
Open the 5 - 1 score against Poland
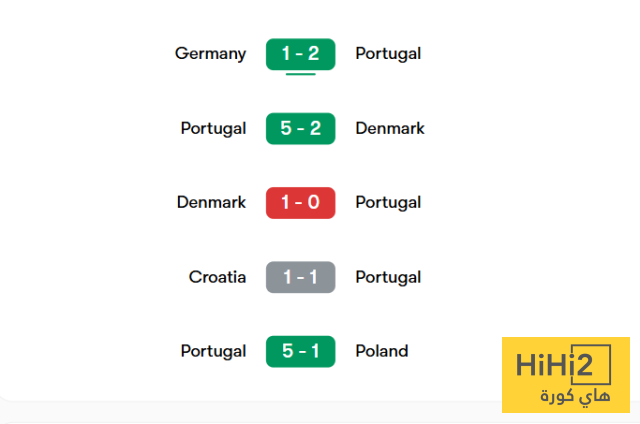[x=300, y=351]
